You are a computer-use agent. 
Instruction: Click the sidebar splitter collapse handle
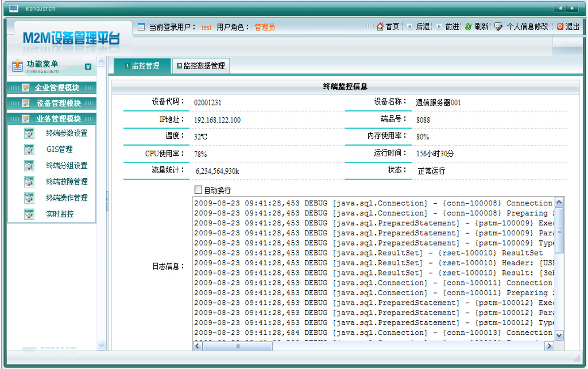[x=107, y=201]
